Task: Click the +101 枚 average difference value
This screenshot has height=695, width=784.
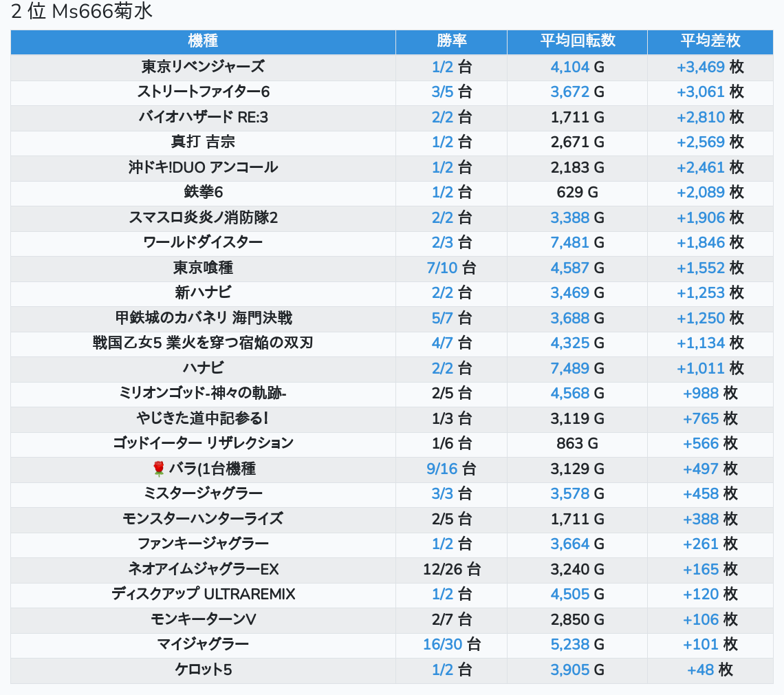Action: [x=710, y=645]
